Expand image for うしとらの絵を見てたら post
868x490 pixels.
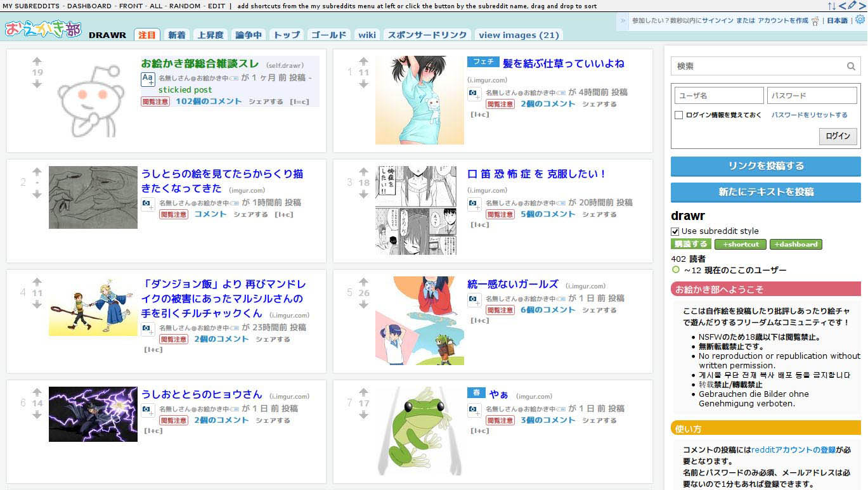click(x=148, y=204)
